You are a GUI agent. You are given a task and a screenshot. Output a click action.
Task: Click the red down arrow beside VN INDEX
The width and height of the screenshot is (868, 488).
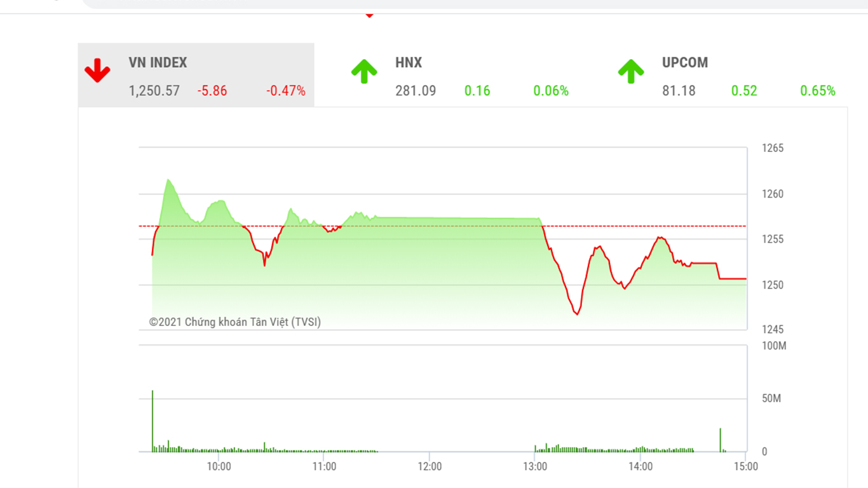[x=97, y=71]
